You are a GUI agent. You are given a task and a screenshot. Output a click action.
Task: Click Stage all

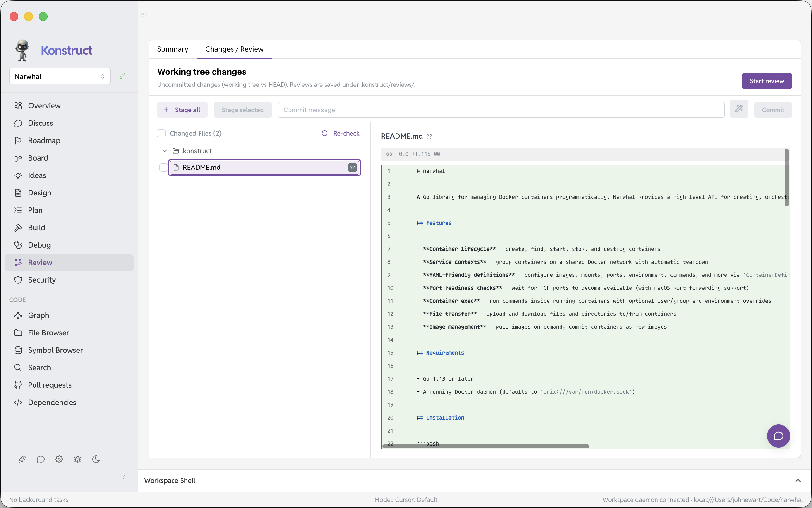(182, 110)
